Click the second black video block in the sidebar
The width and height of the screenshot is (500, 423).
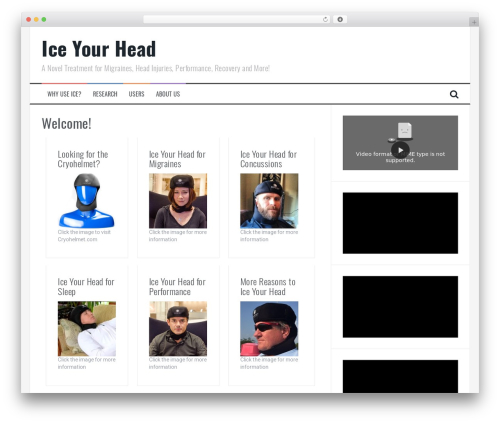click(400, 307)
